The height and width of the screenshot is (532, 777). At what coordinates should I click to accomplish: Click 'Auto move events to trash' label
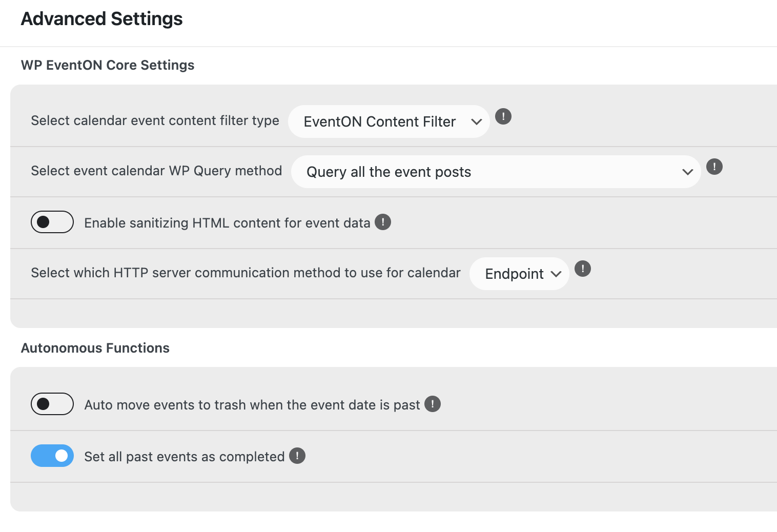tap(252, 405)
